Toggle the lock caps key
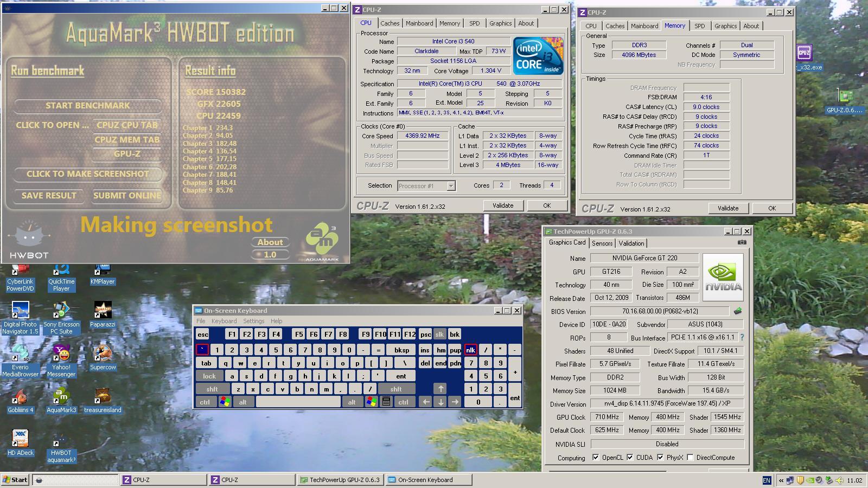The width and height of the screenshot is (868, 488). tap(209, 376)
